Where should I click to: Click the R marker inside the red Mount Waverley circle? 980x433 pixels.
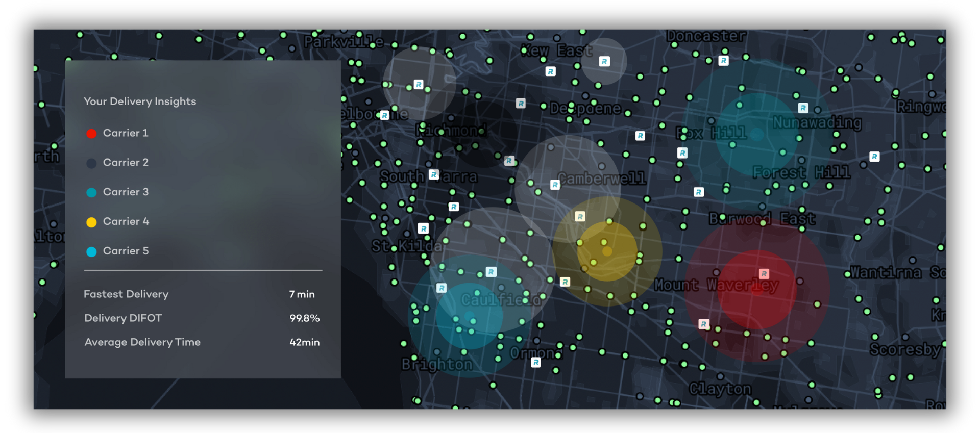(x=764, y=273)
